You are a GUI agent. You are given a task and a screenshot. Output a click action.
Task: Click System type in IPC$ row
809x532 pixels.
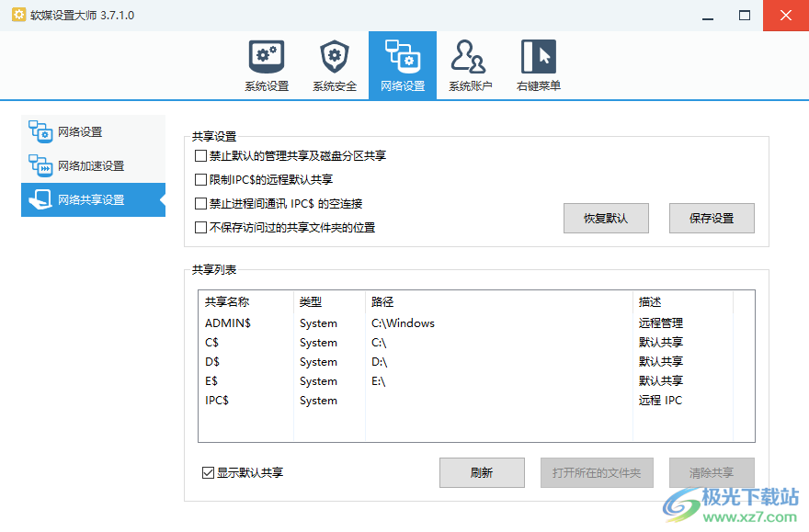(x=318, y=401)
